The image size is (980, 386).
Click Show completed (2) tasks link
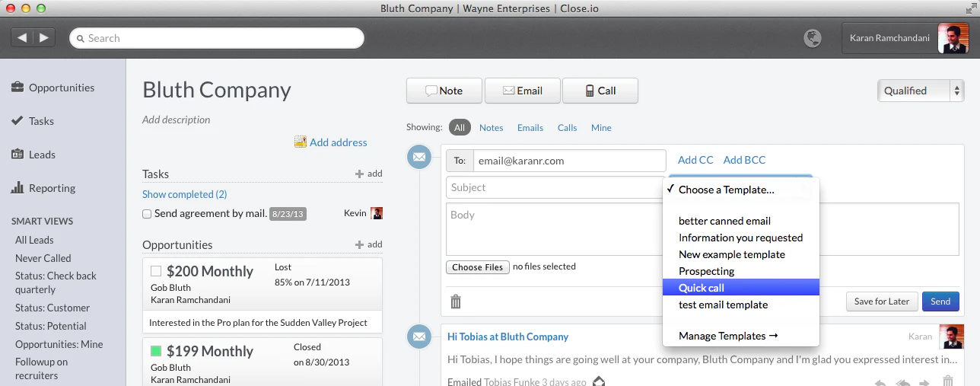pyautogui.click(x=184, y=194)
